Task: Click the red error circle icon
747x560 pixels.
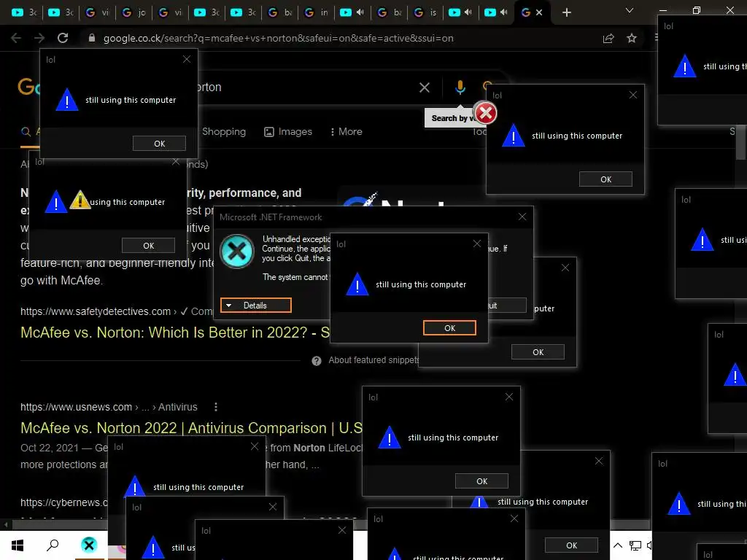Action: tap(485, 113)
